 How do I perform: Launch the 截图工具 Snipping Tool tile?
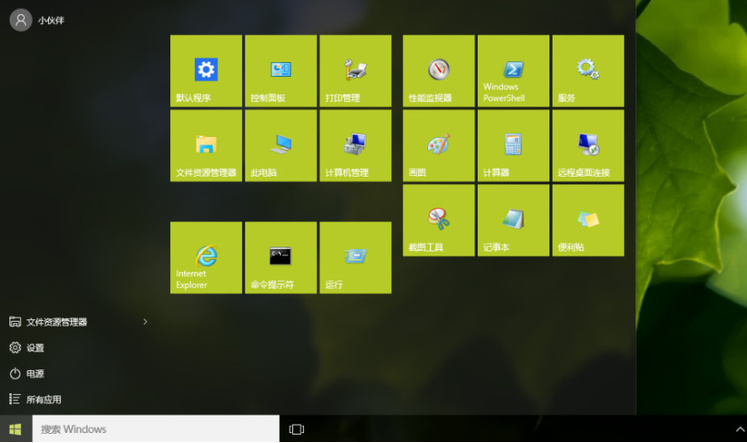(x=438, y=220)
